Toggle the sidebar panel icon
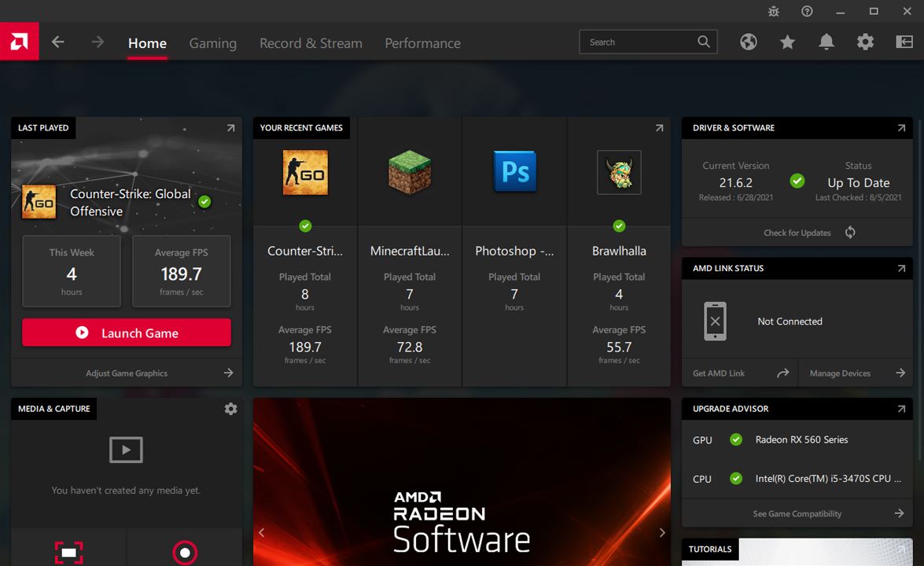Image resolution: width=924 pixels, height=566 pixels. click(x=904, y=42)
